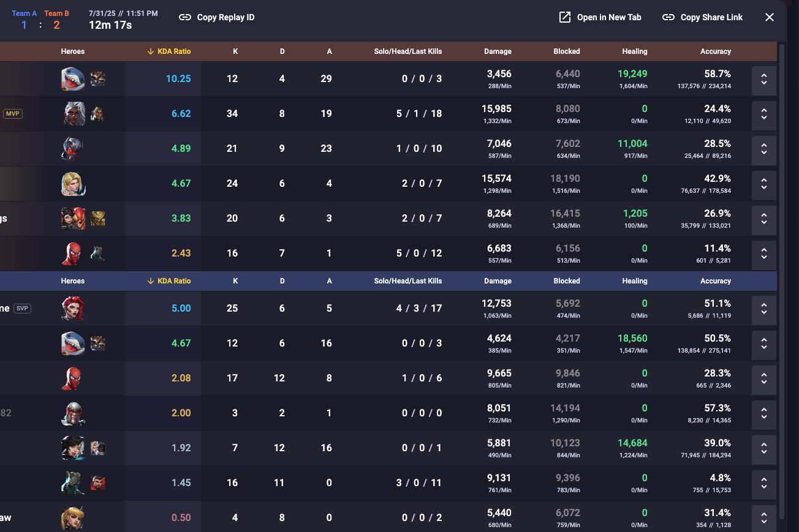Click secondary raccoon hero icon in 10.25 KDA row
799x532 pixels.
98,79
